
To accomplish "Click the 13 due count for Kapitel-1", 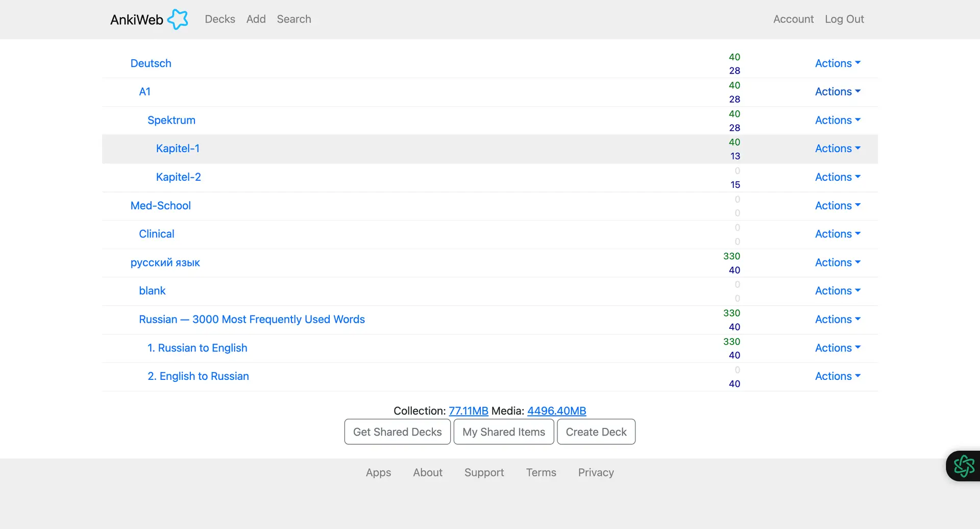I will [735, 156].
